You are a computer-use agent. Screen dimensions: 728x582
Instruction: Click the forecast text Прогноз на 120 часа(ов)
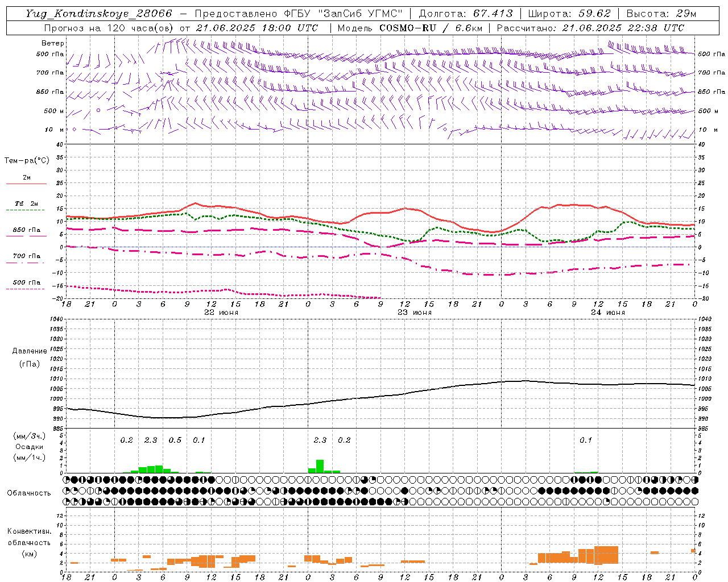(109, 28)
